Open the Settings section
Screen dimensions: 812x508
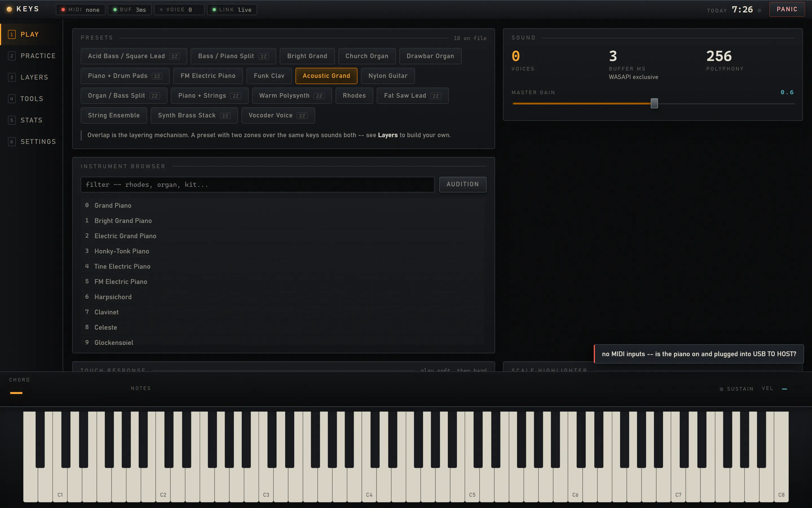(x=31, y=142)
